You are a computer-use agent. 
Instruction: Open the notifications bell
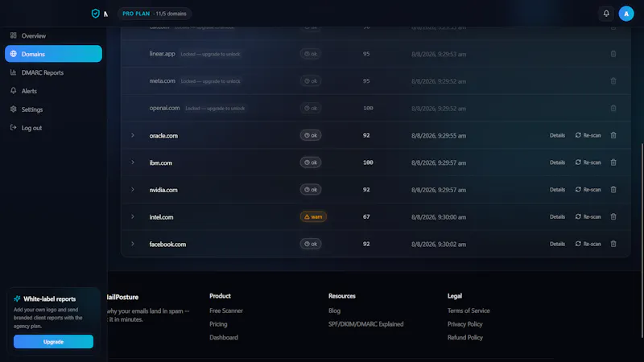pyautogui.click(x=606, y=14)
